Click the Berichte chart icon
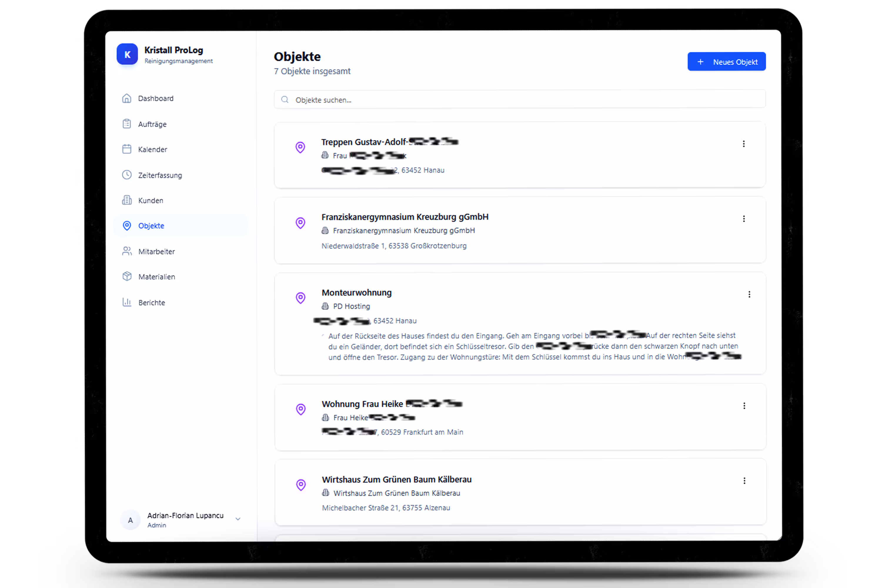Screen dimensions: 882x588 [127, 302]
